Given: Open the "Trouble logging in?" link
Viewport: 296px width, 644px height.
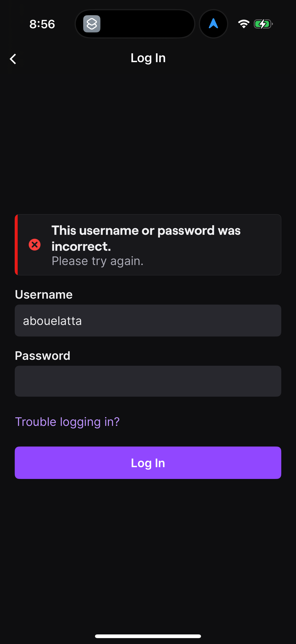Looking at the screenshot, I should [67, 421].
